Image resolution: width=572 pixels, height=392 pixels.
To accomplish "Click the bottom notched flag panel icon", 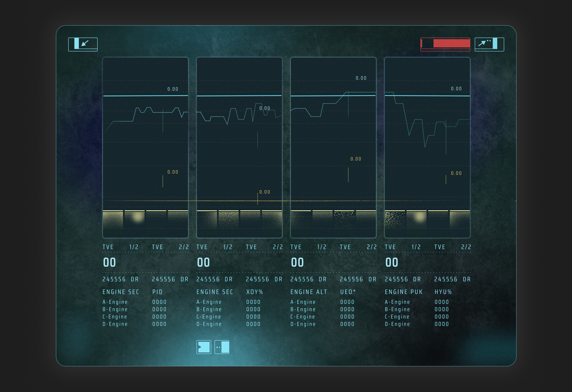I will (204, 347).
